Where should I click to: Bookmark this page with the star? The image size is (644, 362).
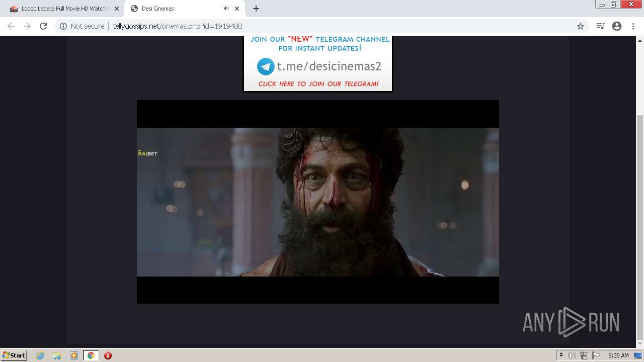tap(580, 26)
